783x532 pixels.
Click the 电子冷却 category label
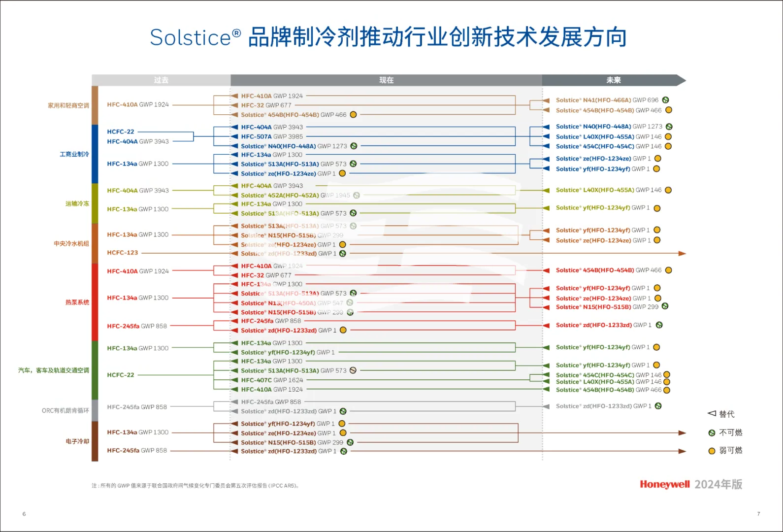[x=77, y=441]
